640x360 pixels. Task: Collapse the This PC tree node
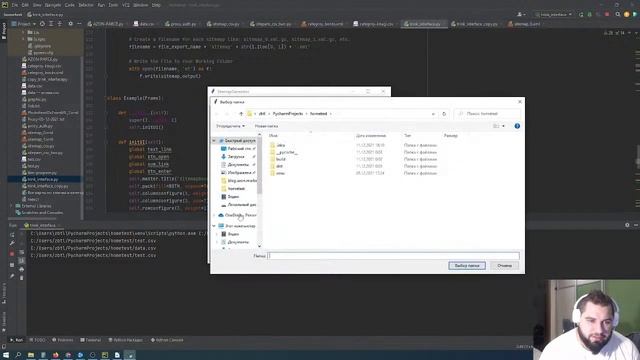214,226
